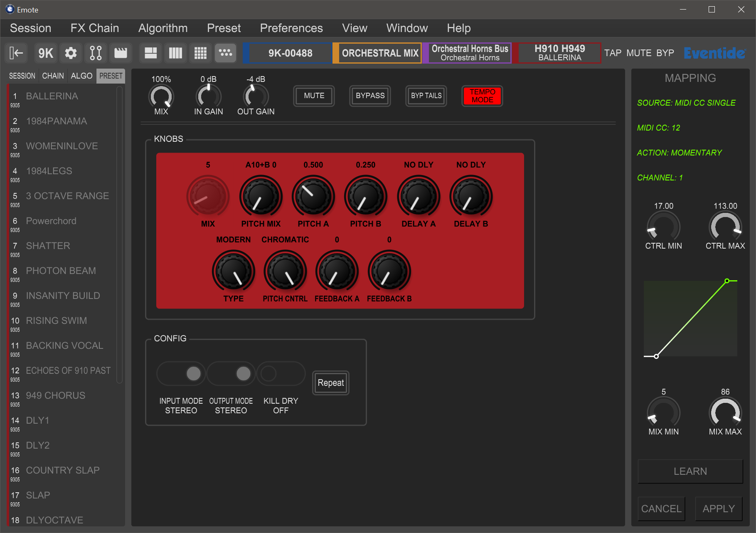756x533 pixels.
Task: Switch to the CHAIN tab
Action: (x=53, y=76)
